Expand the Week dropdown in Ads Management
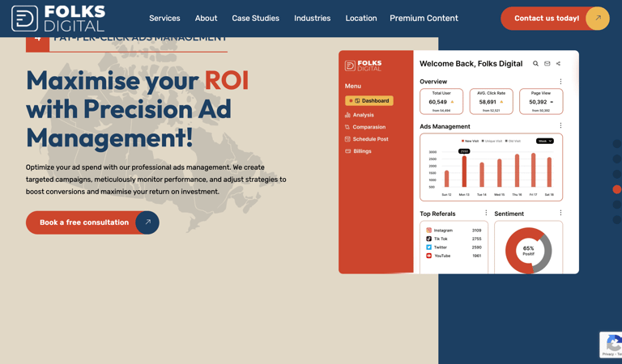 [x=544, y=141]
